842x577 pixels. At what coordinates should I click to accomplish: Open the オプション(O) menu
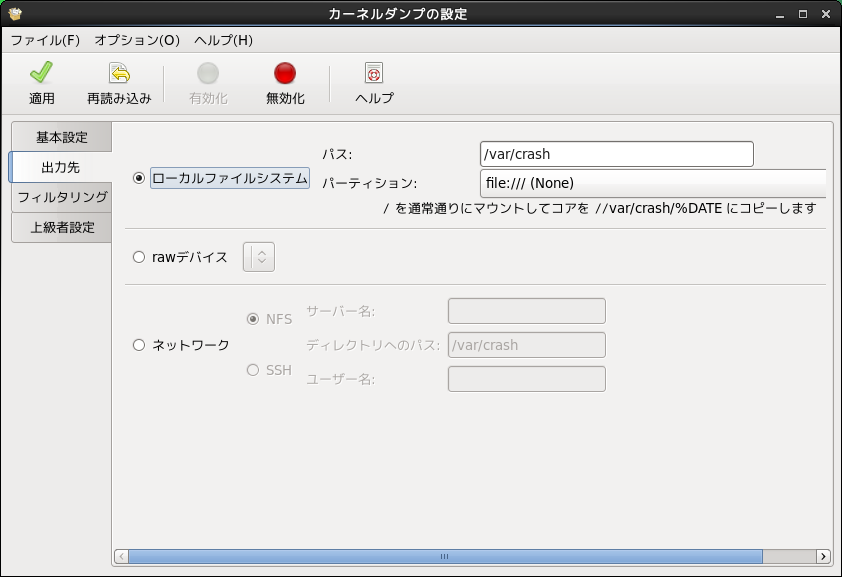coord(137,40)
